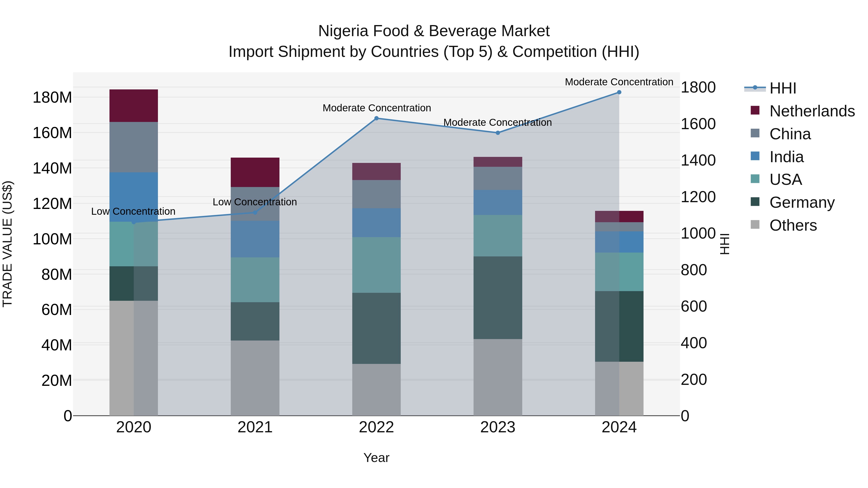Click the 180M left axis tick label
The width and height of the screenshot is (868, 488).
(52, 98)
